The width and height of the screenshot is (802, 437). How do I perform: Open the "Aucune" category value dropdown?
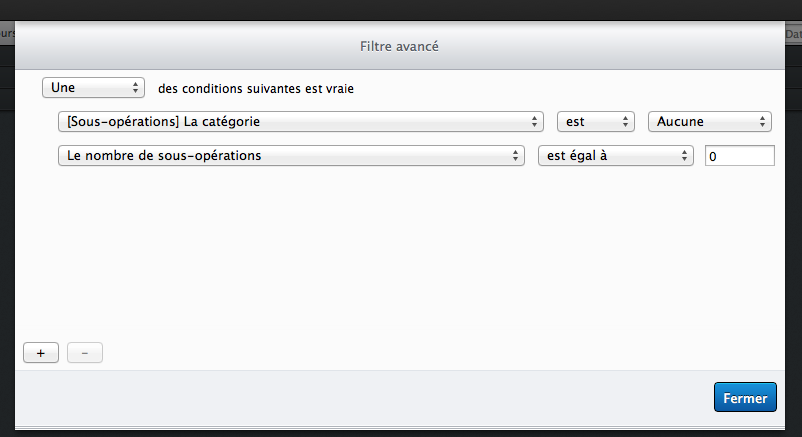710,122
